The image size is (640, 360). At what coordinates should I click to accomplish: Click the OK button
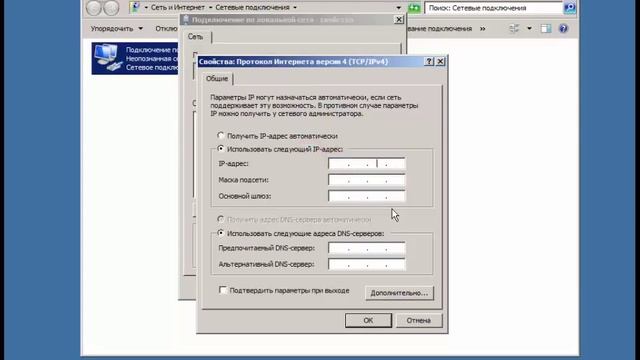pos(368,320)
